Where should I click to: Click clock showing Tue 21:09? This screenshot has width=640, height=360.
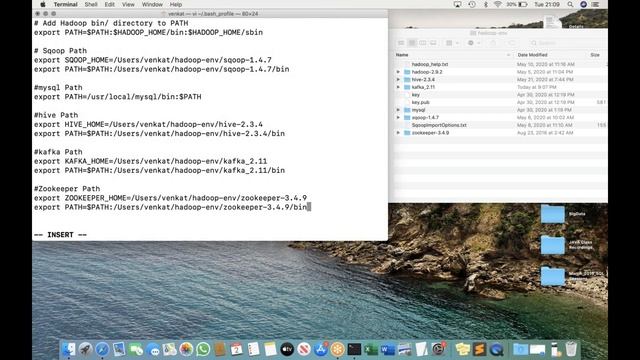coord(547,4)
